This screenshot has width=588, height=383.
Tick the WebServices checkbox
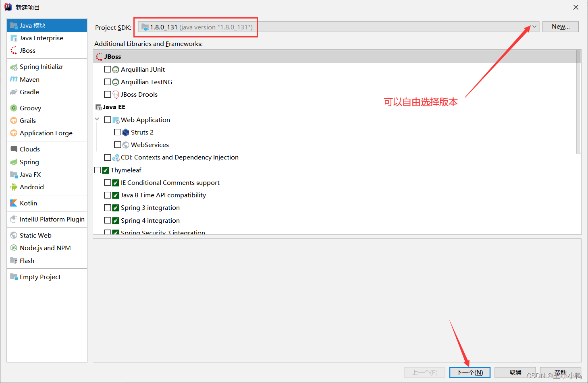point(117,145)
